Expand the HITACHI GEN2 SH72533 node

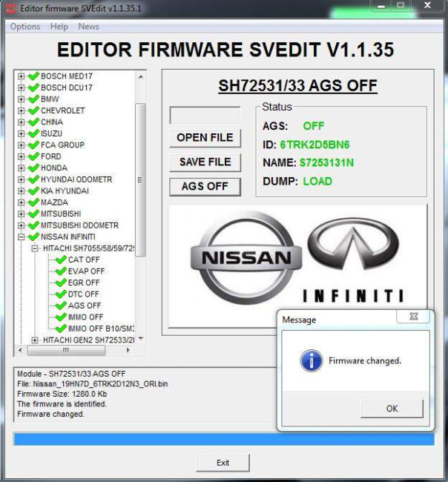[35, 340]
